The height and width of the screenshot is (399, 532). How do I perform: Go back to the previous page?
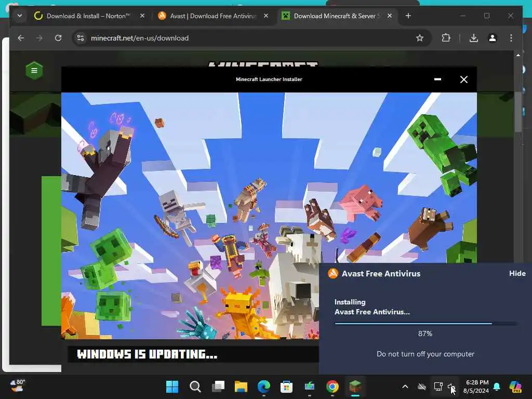[21, 38]
